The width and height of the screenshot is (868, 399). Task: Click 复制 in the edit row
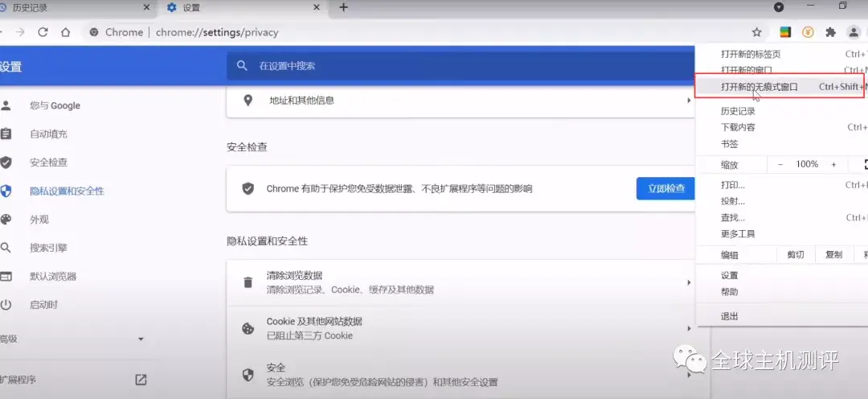coord(833,255)
